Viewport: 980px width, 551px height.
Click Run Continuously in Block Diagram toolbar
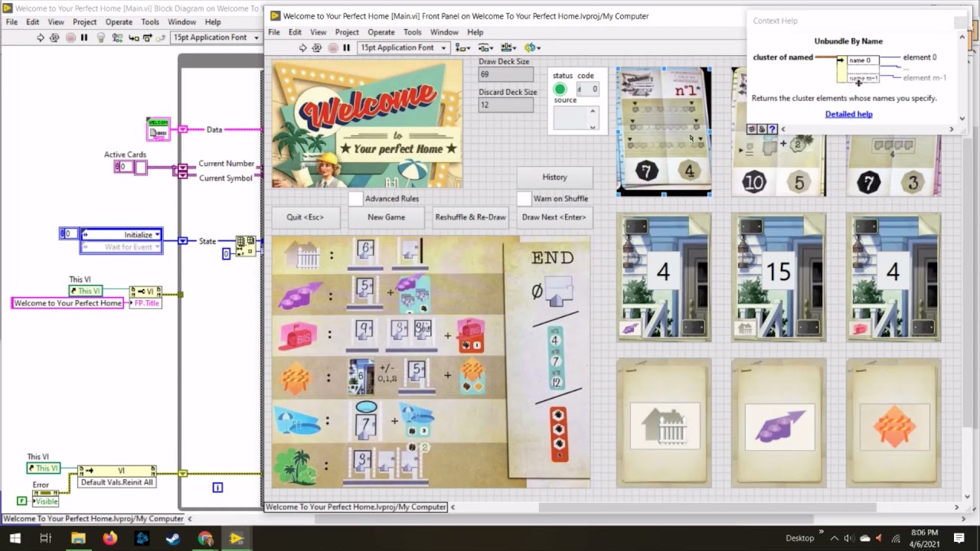click(55, 37)
